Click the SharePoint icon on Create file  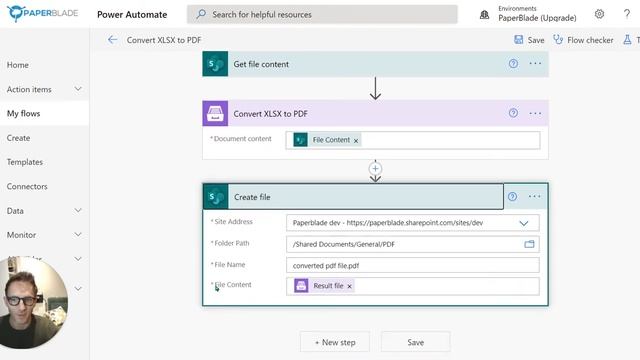[216, 197]
